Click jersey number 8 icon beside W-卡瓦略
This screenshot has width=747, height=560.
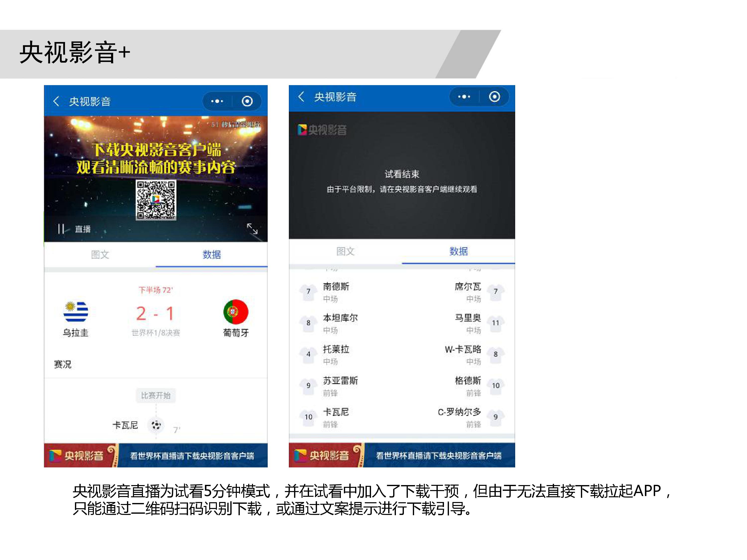point(496,355)
